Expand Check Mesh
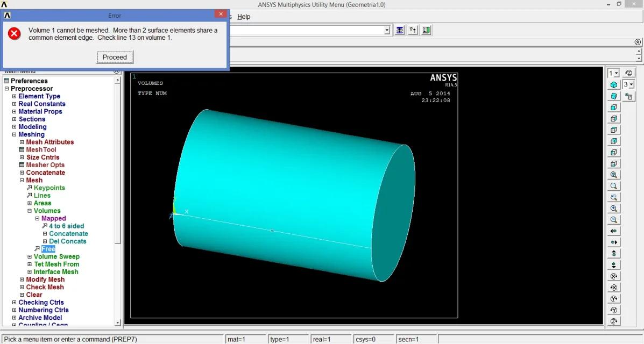 22,288
